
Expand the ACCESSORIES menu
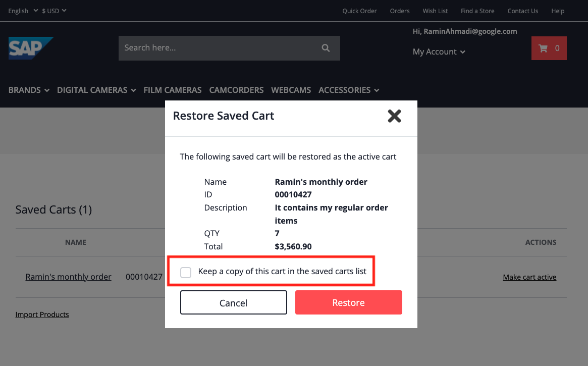tap(348, 90)
